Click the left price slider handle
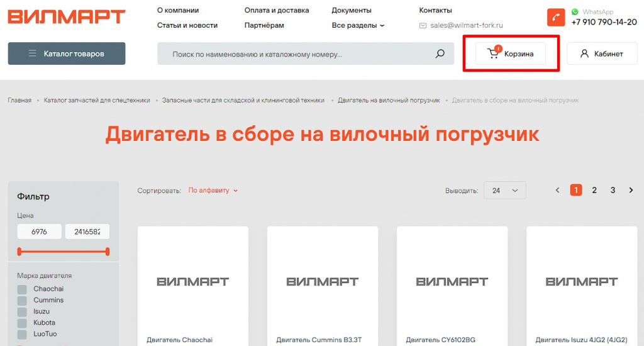This screenshot has width=644, height=346. coord(19,252)
